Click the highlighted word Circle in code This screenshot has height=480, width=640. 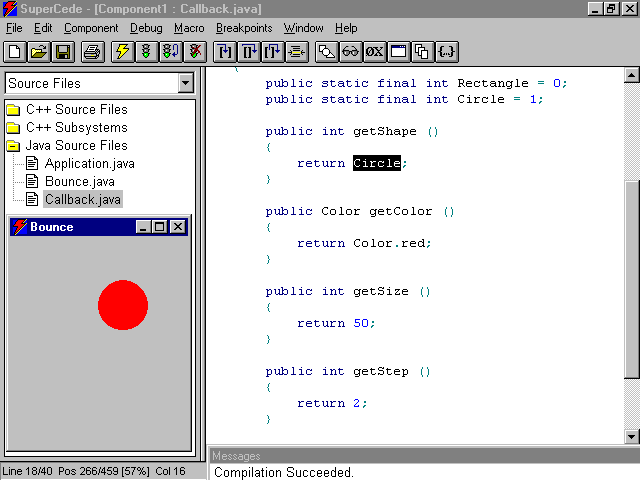pyautogui.click(x=377, y=163)
